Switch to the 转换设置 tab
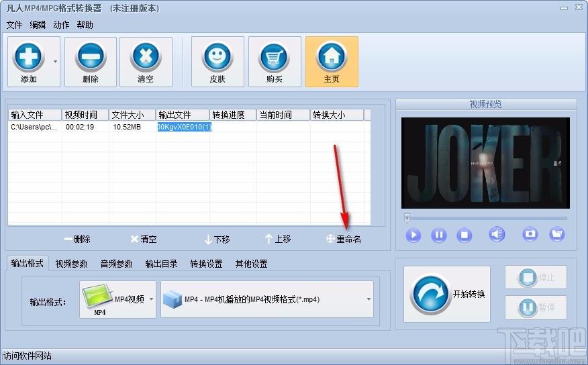This screenshot has width=588, height=365. [x=206, y=264]
